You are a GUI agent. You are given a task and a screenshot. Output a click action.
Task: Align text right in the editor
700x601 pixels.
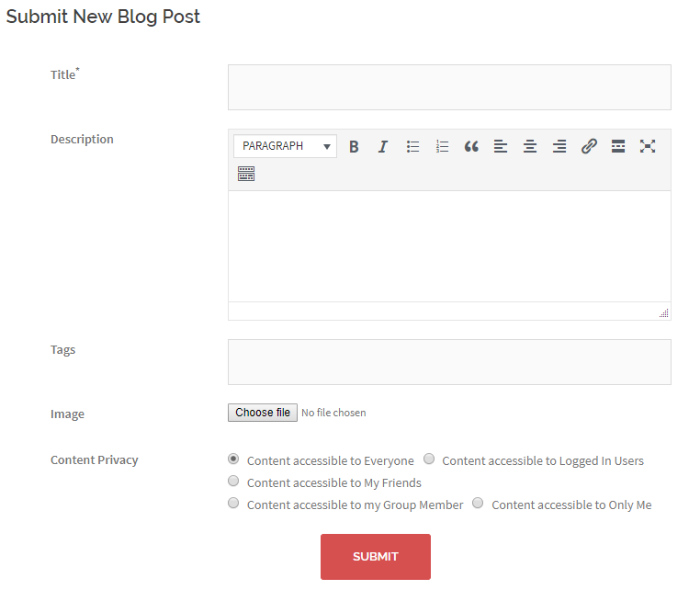click(x=559, y=146)
